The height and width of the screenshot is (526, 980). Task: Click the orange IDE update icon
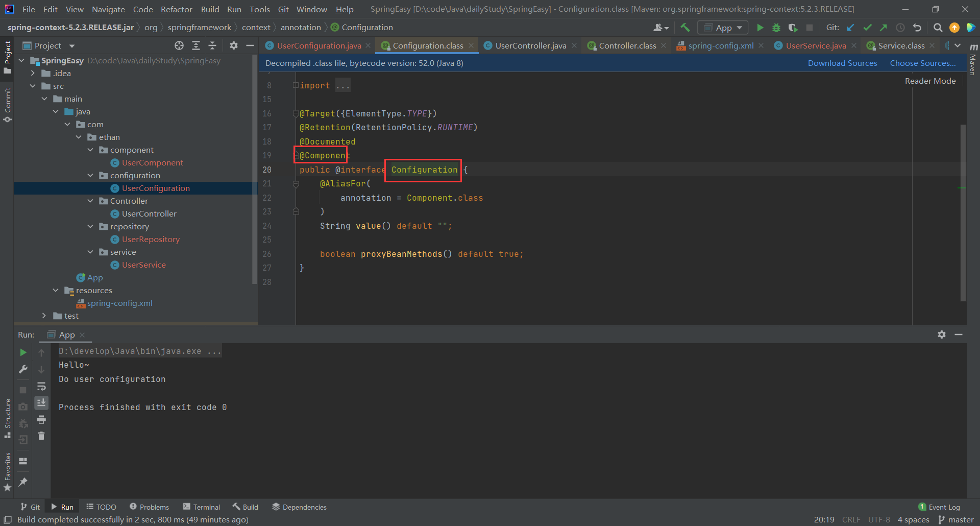954,28
